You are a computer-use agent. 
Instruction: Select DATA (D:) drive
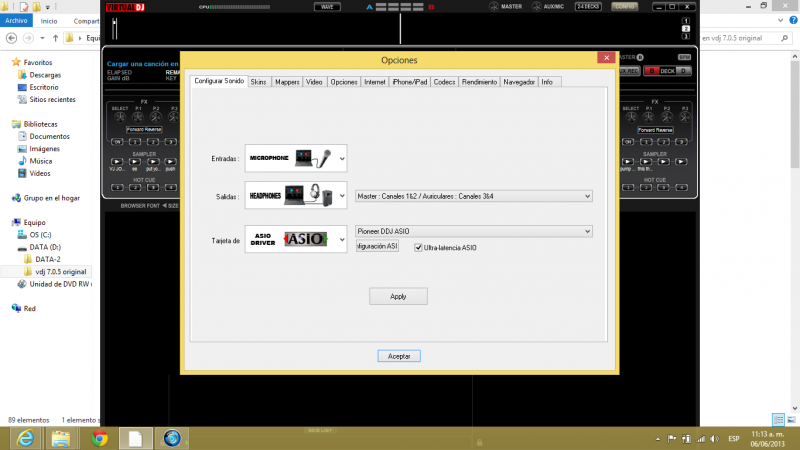[x=45, y=247]
